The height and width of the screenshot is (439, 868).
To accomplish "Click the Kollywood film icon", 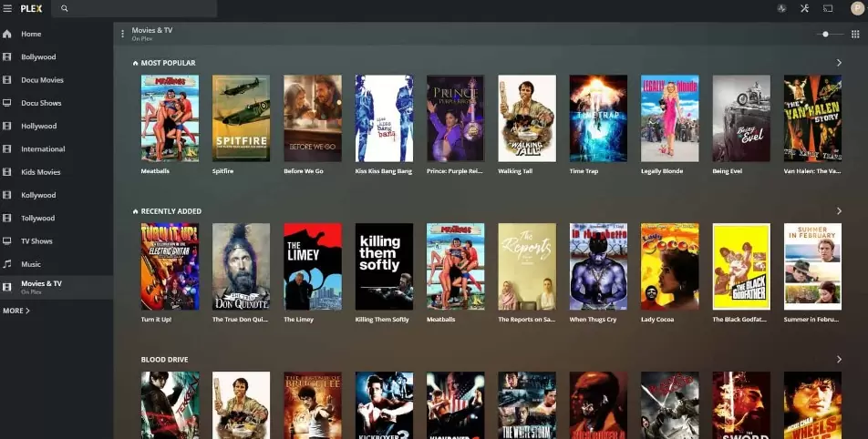I will (7, 195).
